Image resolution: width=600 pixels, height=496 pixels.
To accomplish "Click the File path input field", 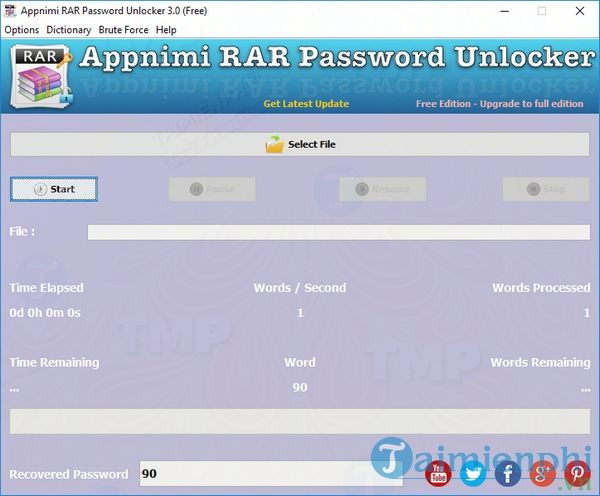I will (339, 232).
